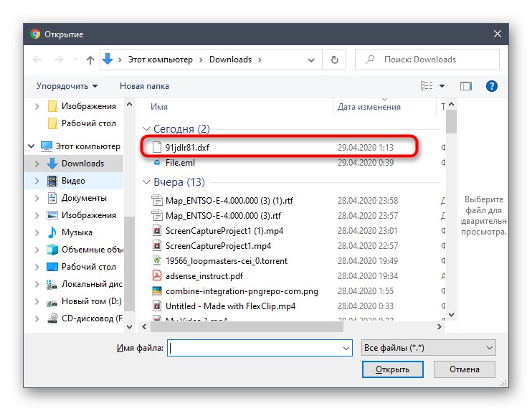This screenshot has width=532, height=411.
Task: Click the refresh icon beside the address bar
Action: (x=335, y=60)
